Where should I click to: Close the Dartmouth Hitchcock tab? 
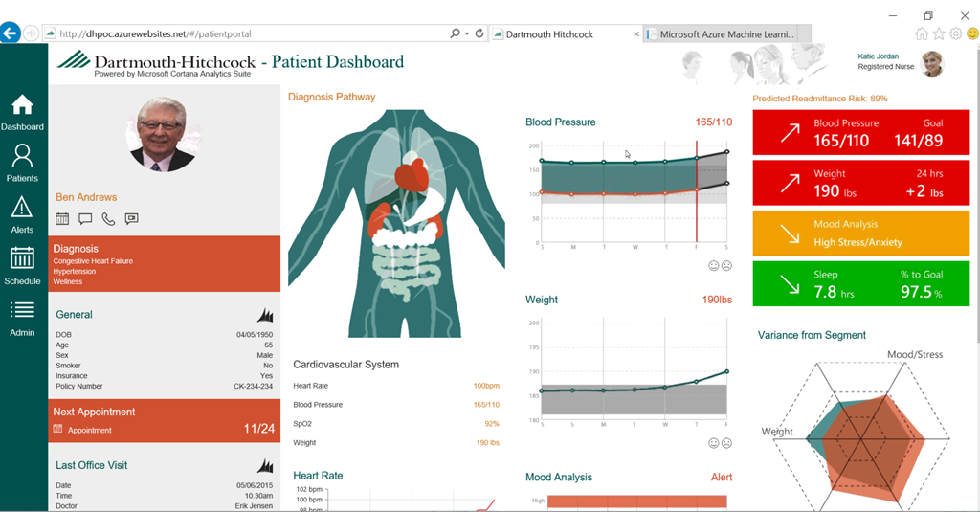[636, 34]
